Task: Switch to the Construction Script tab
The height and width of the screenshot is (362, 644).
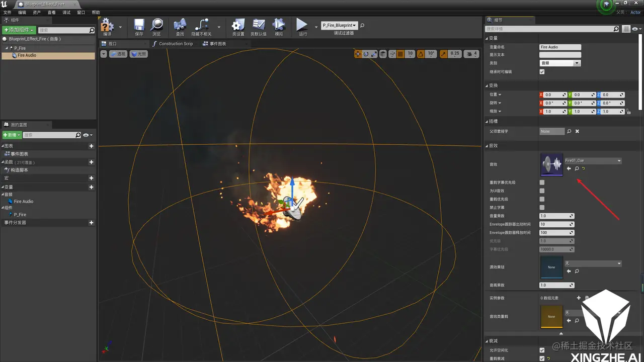Action: point(176,44)
